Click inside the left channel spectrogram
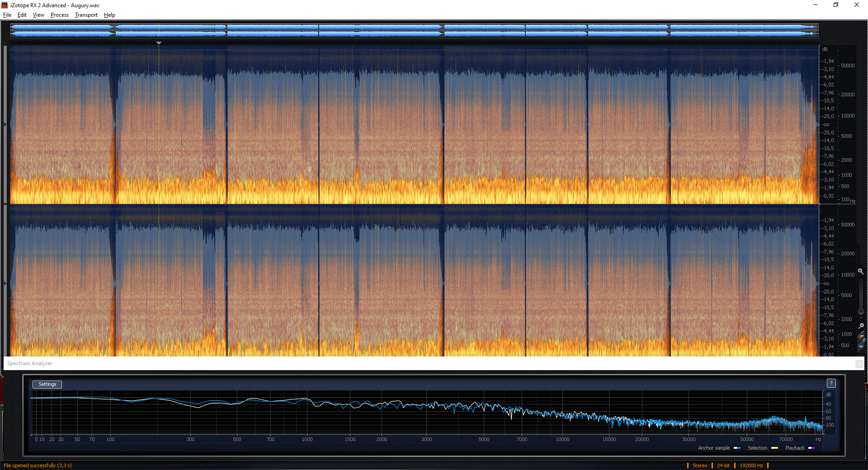 point(414,124)
